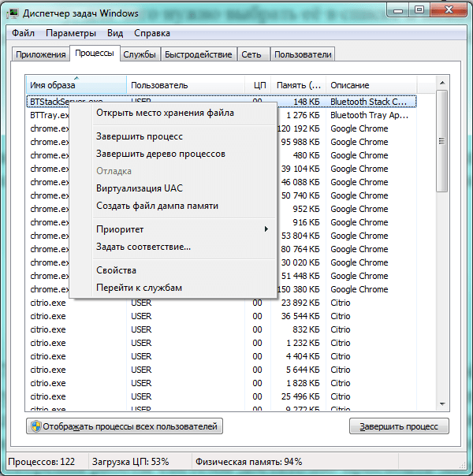The width and height of the screenshot is (473, 476).
Task: Select citrio.exe row using 36 544 КБ
Action: [x=222, y=316]
